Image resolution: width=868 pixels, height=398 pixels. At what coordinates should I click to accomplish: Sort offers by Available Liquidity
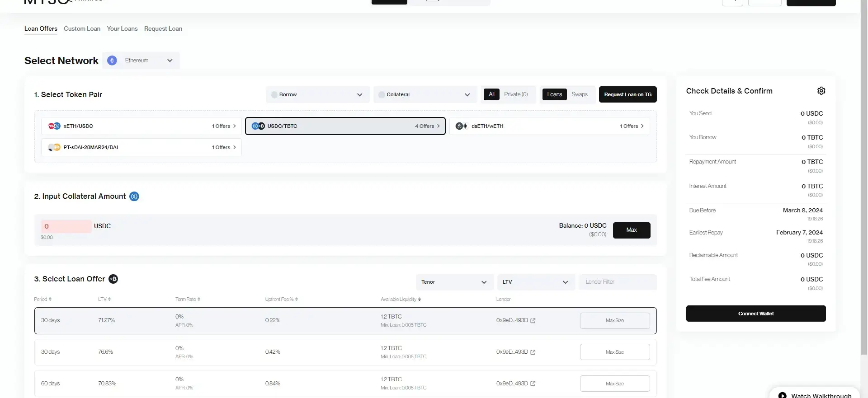point(420,300)
